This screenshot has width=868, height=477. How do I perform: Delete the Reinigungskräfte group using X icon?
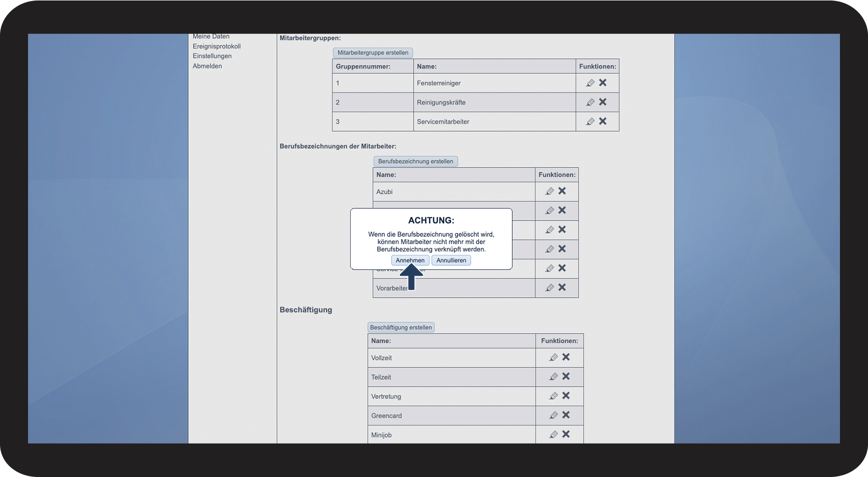point(603,102)
